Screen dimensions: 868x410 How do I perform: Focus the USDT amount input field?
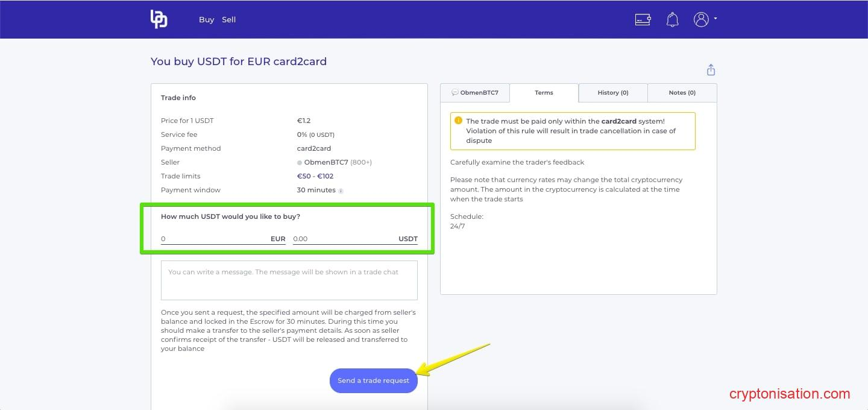click(344, 239)
